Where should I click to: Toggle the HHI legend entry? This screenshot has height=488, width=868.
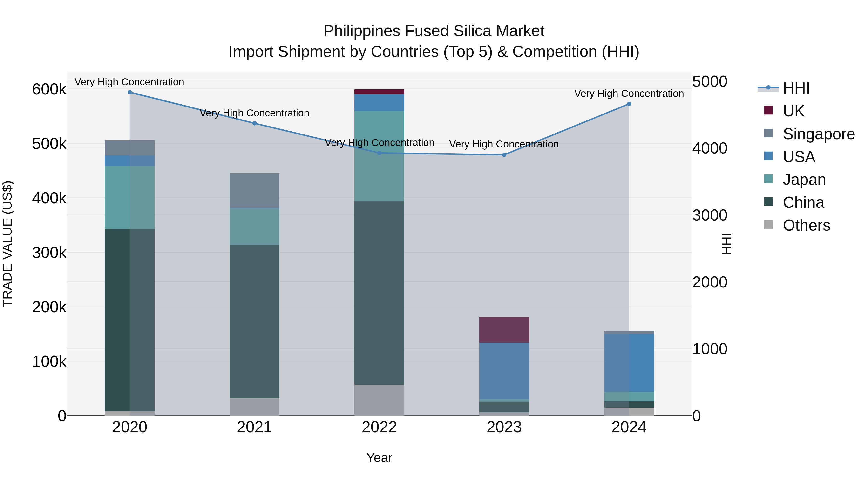[x=783, y=88]
